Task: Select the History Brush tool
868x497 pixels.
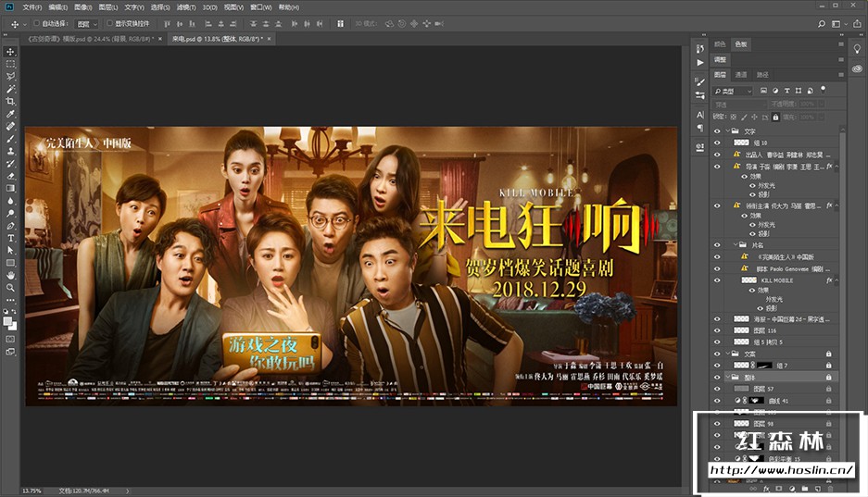Action: [x=10, y=164]
